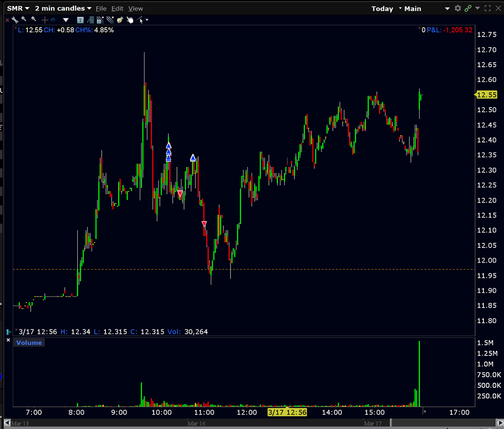Click the small pin icon beside the OHLC line
The height and width of the screenshot is (429, 504).
(x=8, y=332)
